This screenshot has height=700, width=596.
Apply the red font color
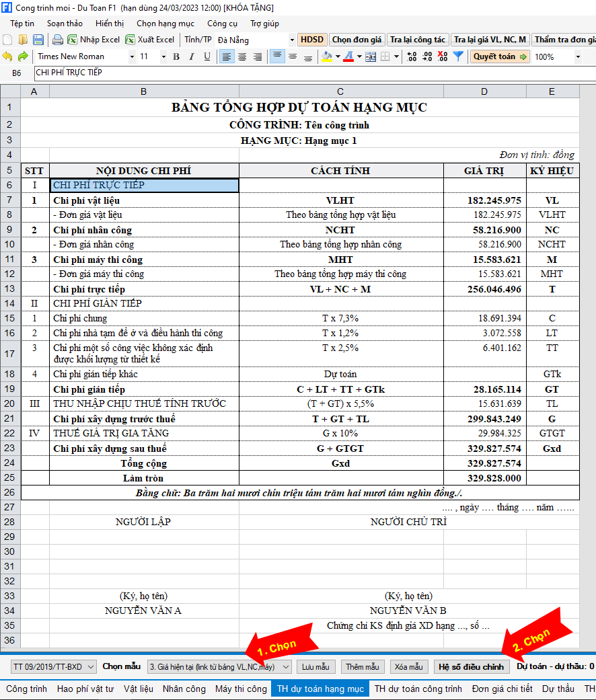pos(348,56)
